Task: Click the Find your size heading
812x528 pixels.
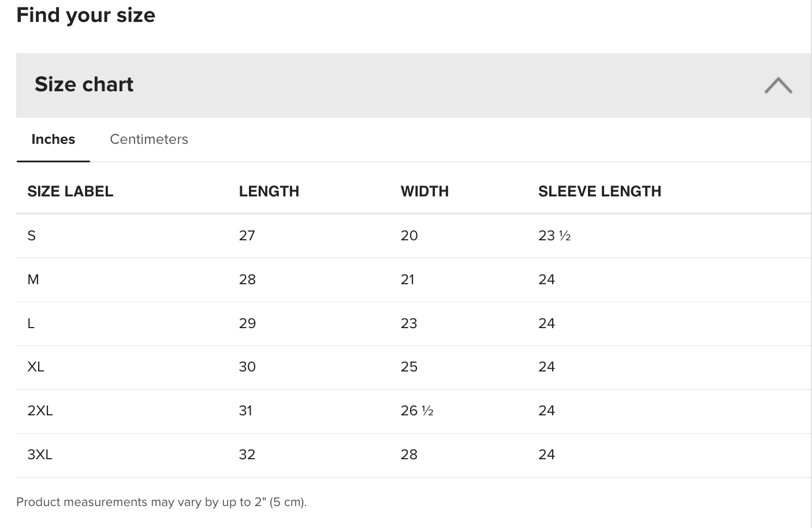Action: point(85,15)
